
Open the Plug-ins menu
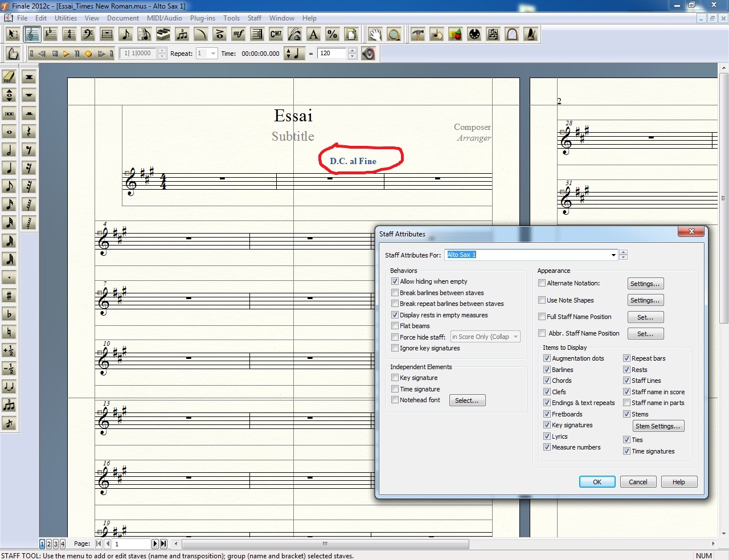[202, 18]
